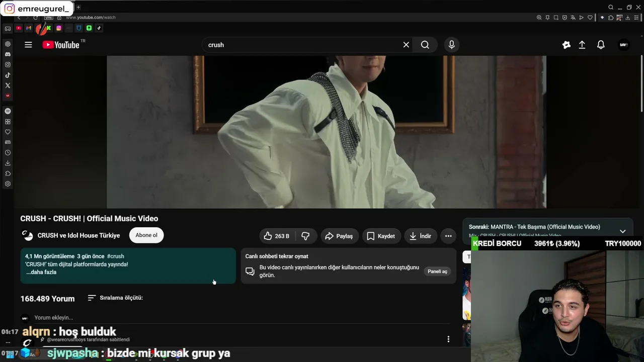Click the magnifier search button

425,45
